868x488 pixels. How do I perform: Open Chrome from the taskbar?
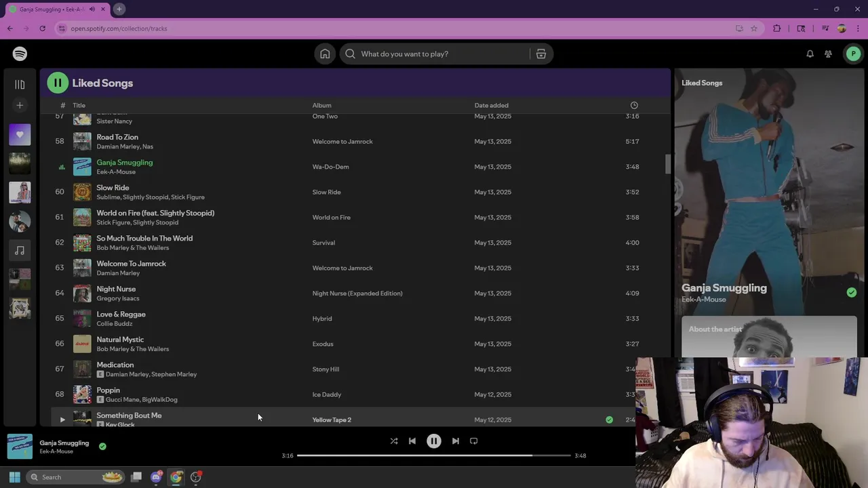click(176, 477)
